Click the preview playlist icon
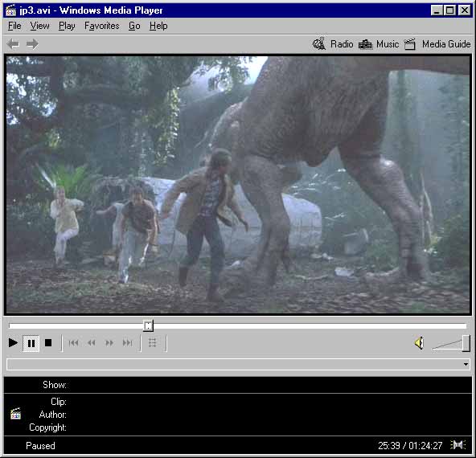Screen dimensions: 476x458 pyautogui.click(x=153, y=343)
